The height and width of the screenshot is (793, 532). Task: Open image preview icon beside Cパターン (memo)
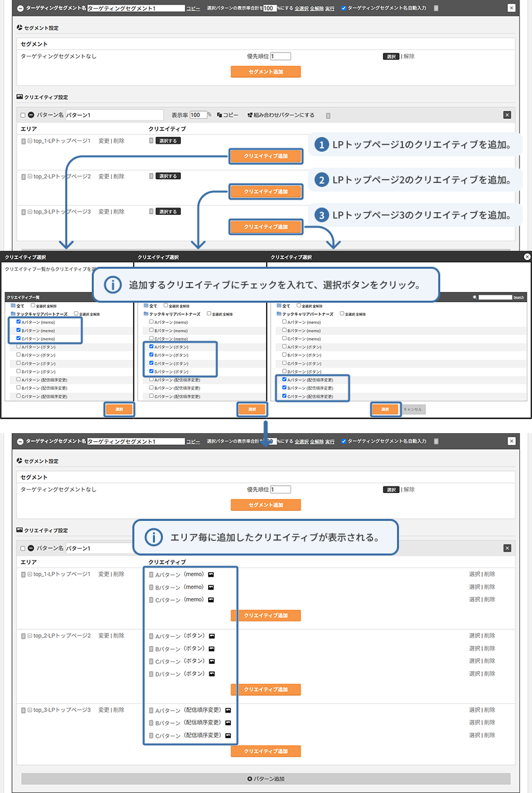pyautogui.click(x=211, y=600)
